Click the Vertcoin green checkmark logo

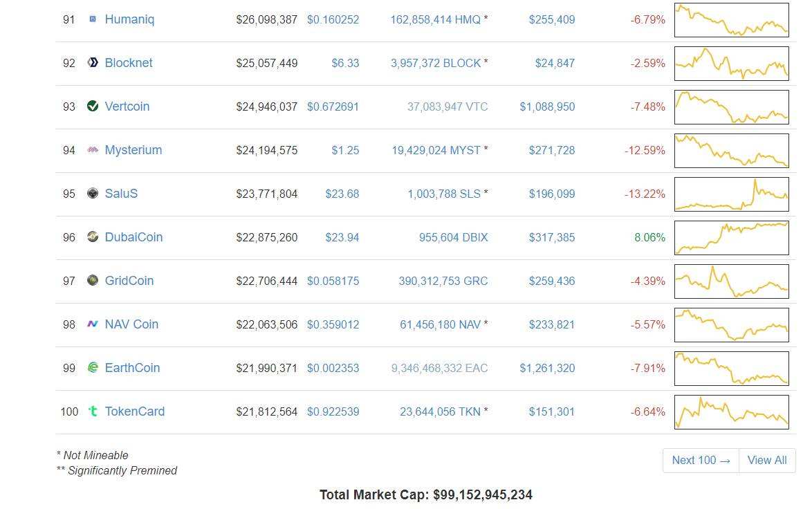(93, 106)
